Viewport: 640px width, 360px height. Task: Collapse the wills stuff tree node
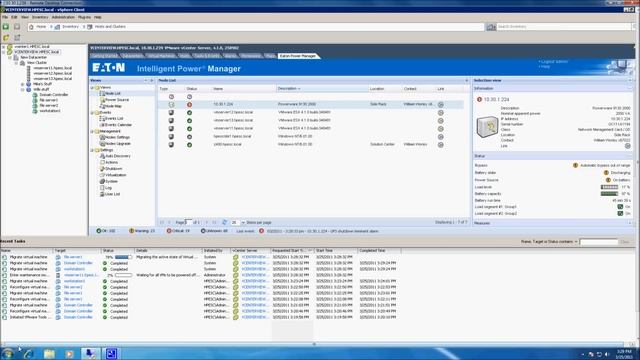point(23,89)
